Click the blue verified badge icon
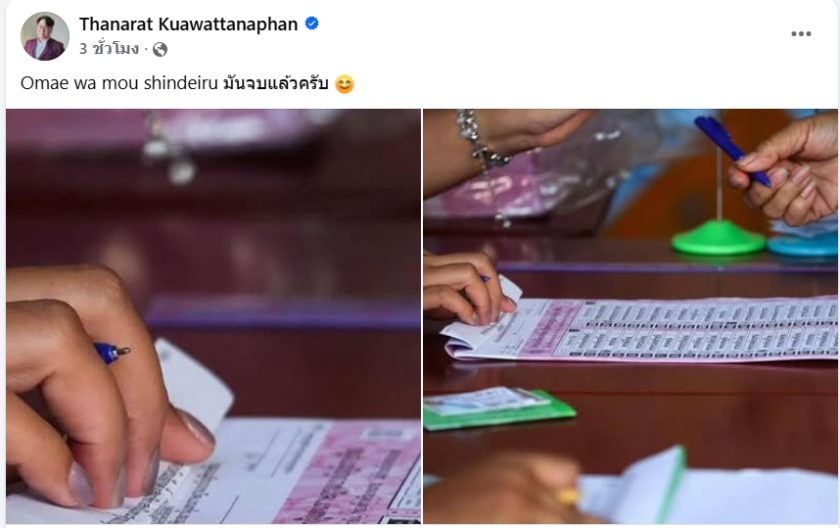The image size is (840, 528). (x=312, y=24)
